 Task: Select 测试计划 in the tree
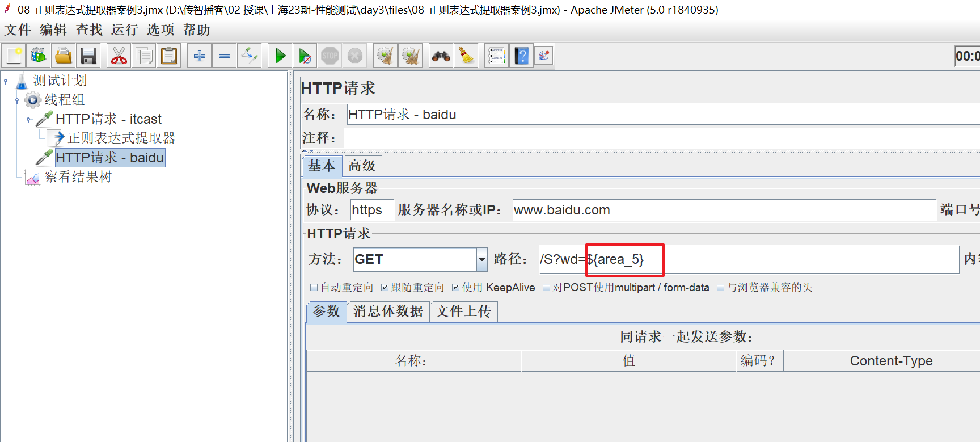pyautogui.click(x=60, y=81)
